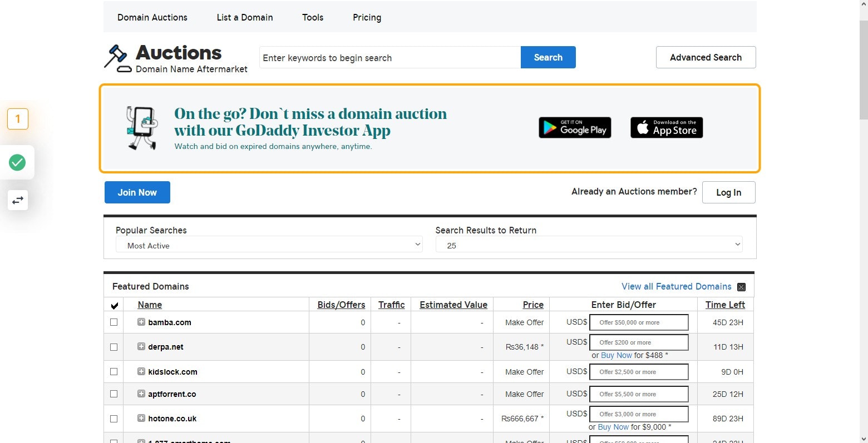
Task: Click the offer field for derpa.net
Action: tap(639, 342)
